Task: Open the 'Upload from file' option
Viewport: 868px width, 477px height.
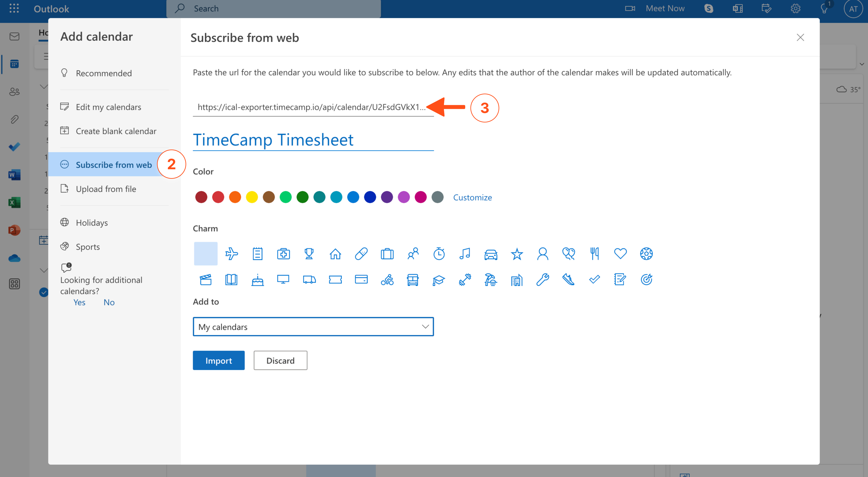Action: click(x=106, y=189)
